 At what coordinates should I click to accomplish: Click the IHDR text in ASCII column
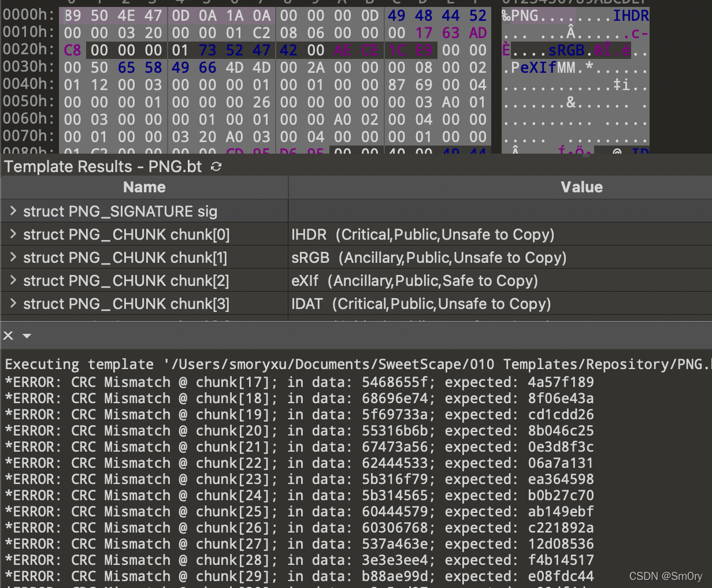(631, 16)
